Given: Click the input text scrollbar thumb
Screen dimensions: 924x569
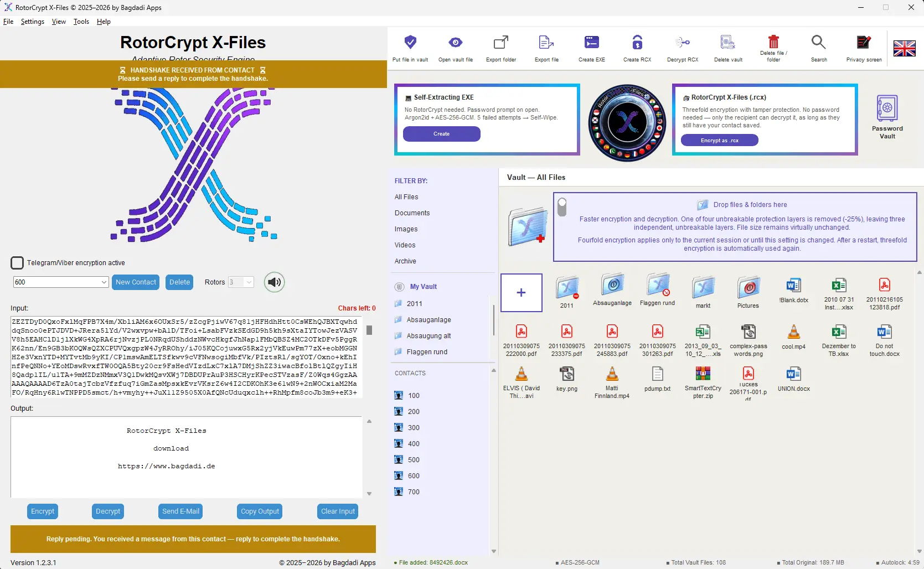Looking at the screenshot, I should coord(369,330).
